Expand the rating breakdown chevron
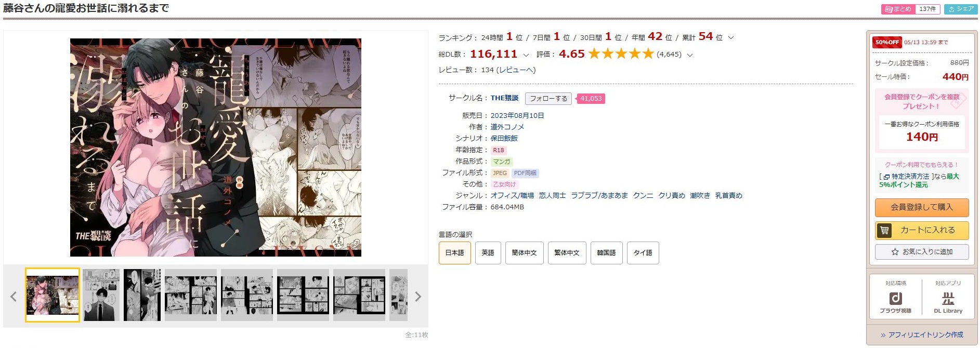The width and height of the screenshot is (980, 348). coord(690,55)
